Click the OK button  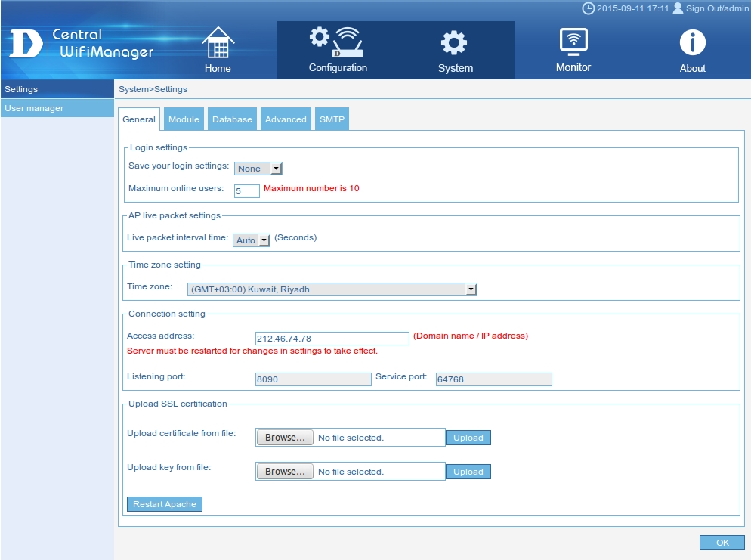[722, 543]
